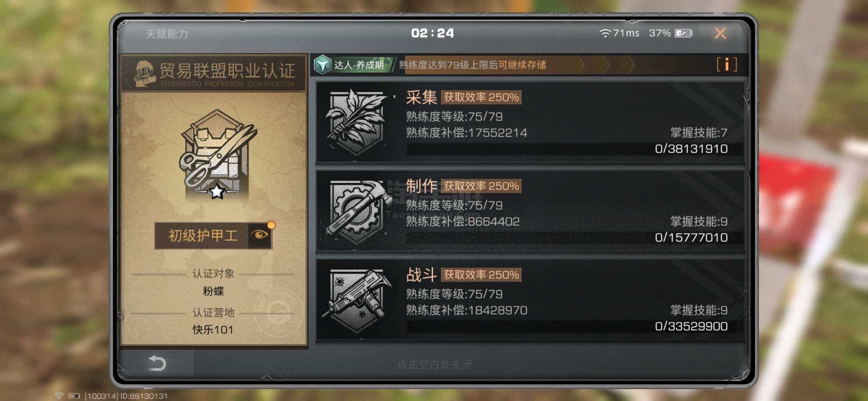Image resolution: width=868 pixels, height=401 pixels.
Task: Open the 制作 proficiency row
Action: click(530, 211)
